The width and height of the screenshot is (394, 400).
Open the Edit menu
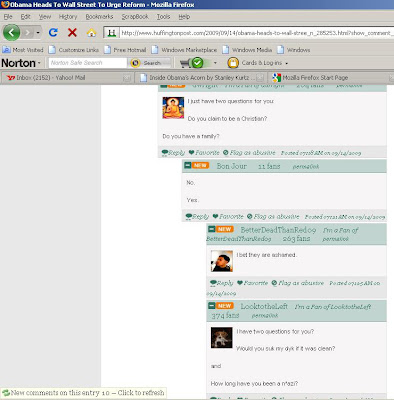tap(25, 17)
